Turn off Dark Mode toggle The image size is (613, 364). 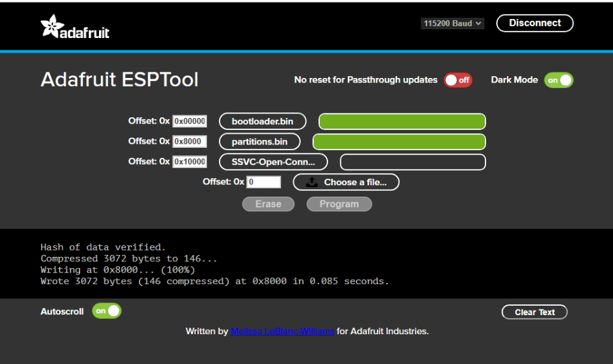pyautogui.click(x=558, y=81)
